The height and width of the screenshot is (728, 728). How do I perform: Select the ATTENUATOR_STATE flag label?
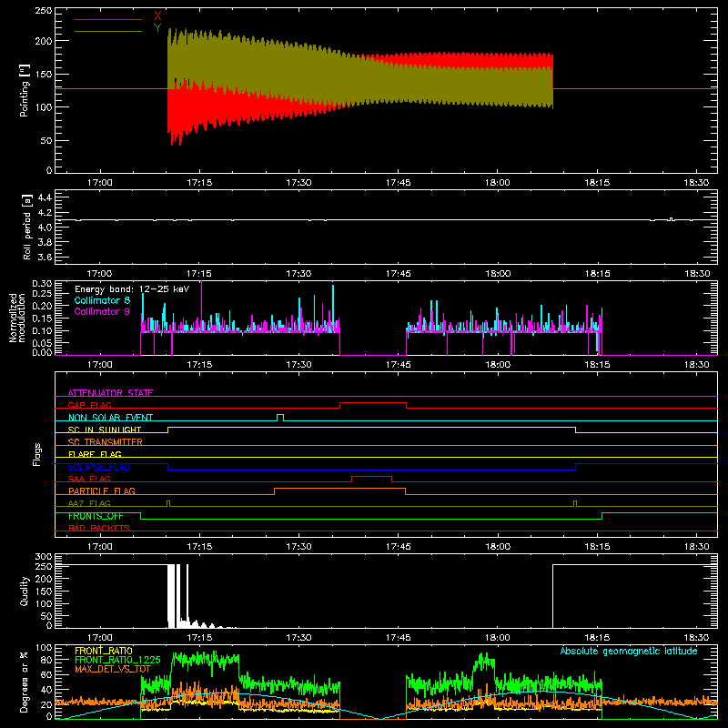[x=110, y=393]
